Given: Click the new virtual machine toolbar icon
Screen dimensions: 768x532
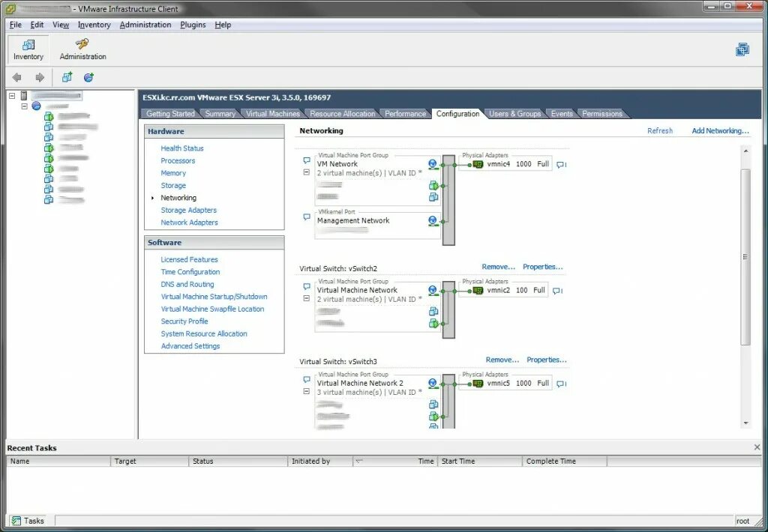Looking at the screenshot, I should (67, 77).
